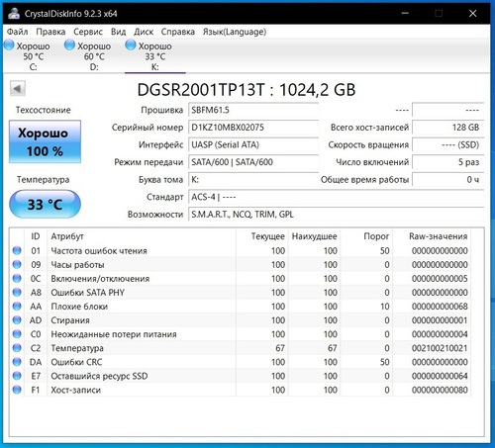Viewport: 495px width, 448px height.
Task: Click the Буква тома field K:
Action: pyautogui.click(x=253, y=180)
